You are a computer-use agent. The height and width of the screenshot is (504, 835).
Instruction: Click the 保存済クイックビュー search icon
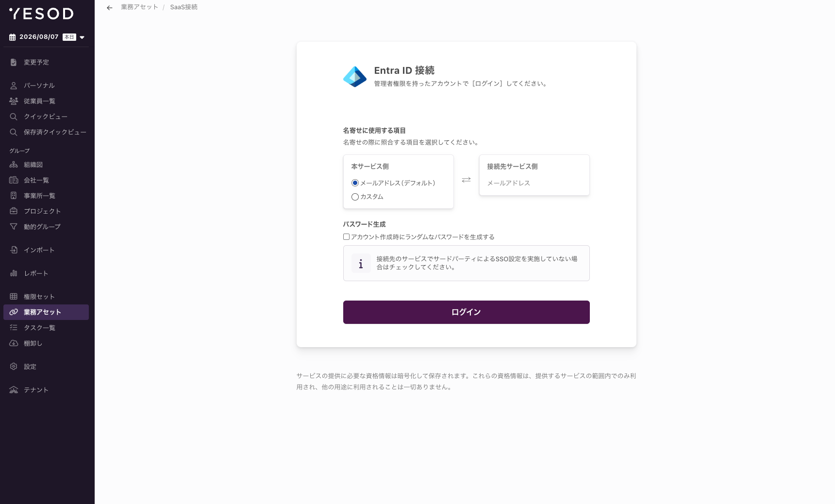click(14, 132)
